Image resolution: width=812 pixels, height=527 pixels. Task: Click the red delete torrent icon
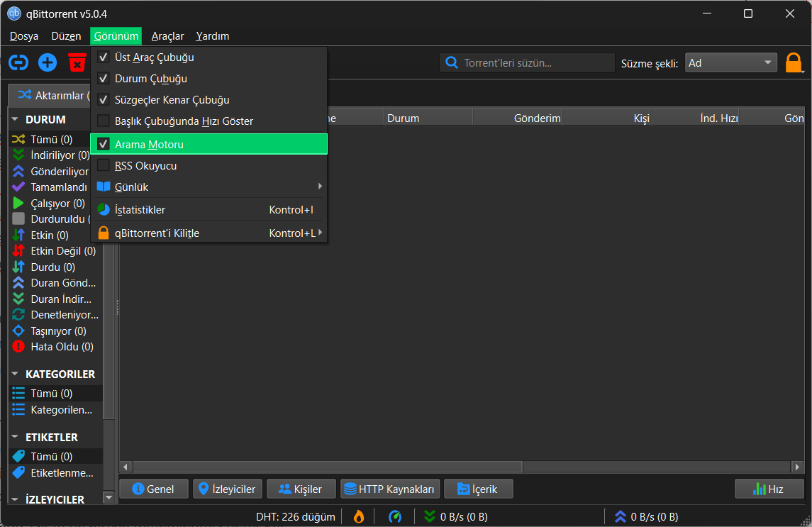tap(77, 62)
